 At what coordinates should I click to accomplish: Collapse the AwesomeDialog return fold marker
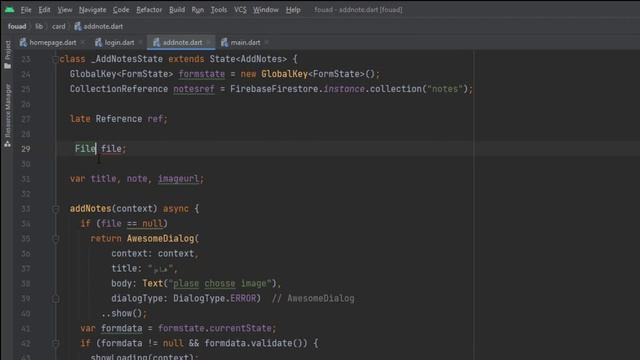pos(56,239)
